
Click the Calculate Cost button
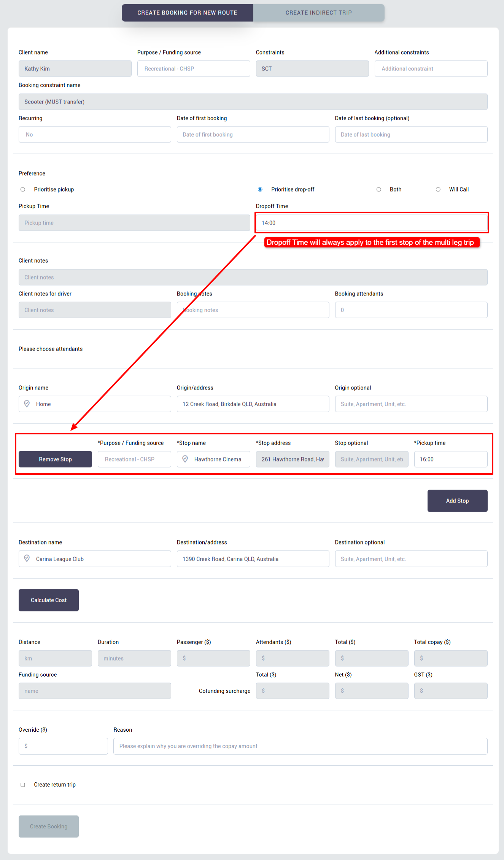click(x=49, y=600)
